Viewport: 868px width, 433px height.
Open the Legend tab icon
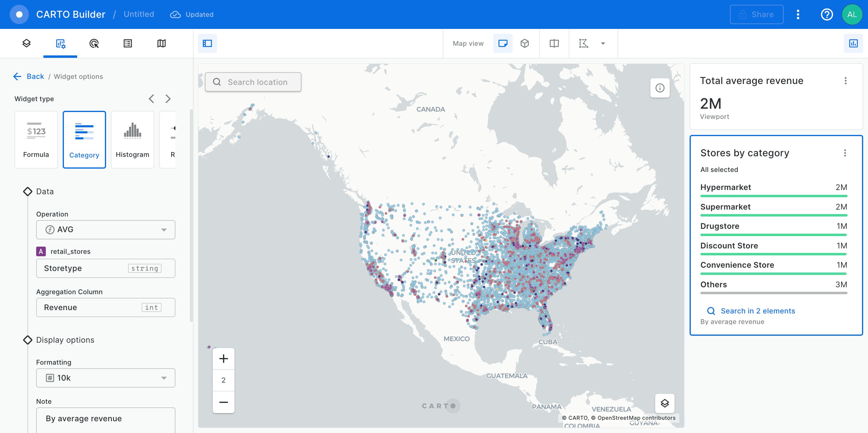pos(128,43)
